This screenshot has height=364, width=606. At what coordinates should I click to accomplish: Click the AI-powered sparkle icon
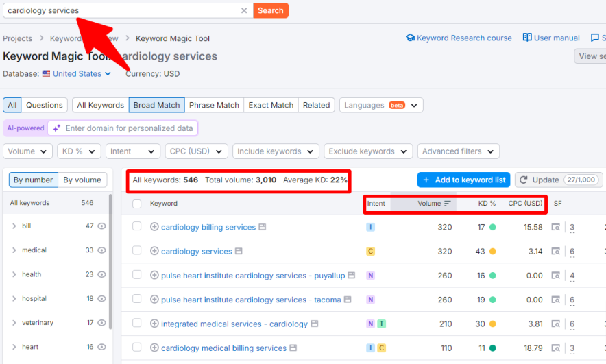[56, 128]
